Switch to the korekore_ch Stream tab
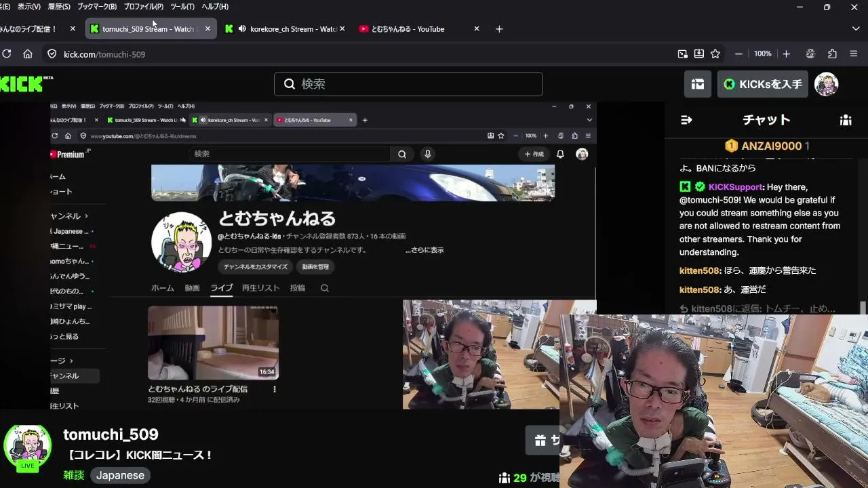This screenshot has width=868, height=488. [x=285, y=28]
